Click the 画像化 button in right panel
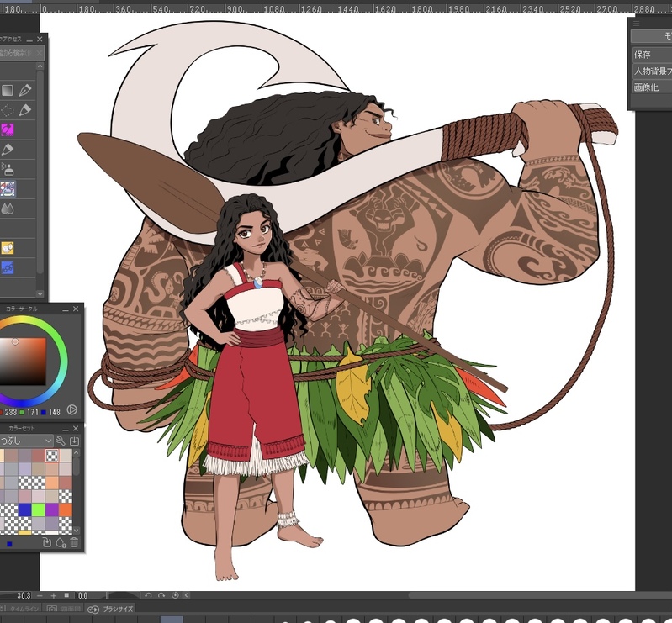This screenshot has width=672, height=623. pos(652,87)
